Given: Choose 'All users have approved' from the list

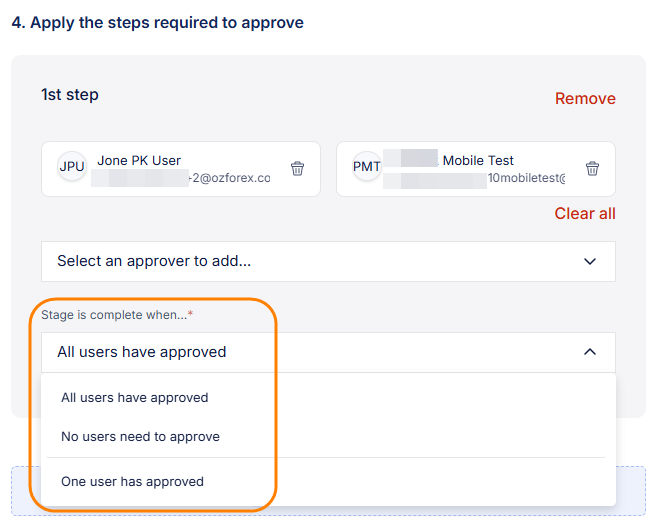Looking at the screenshot, I should click(328, 398).
